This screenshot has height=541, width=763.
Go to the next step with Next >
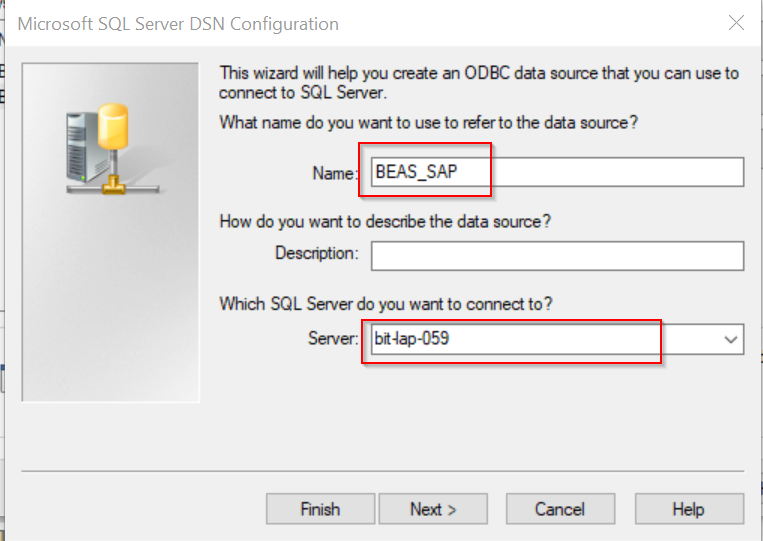tap(433, 509)
